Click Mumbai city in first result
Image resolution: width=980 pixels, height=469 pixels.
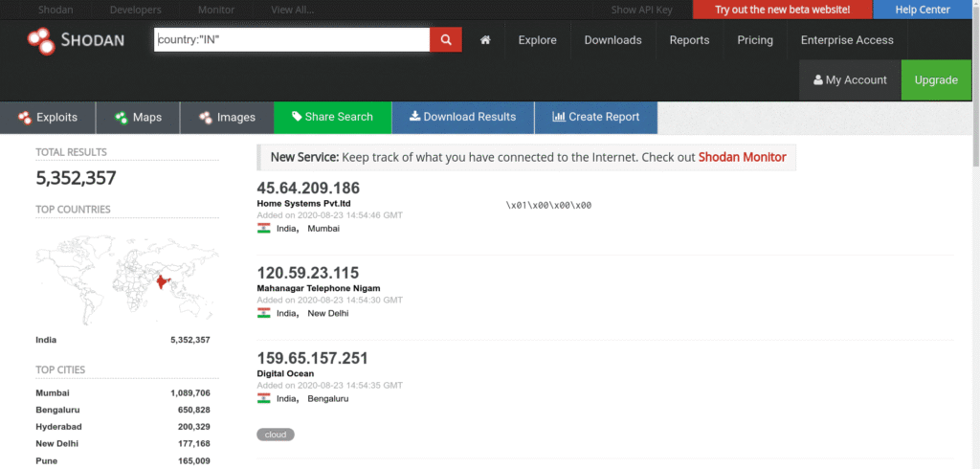(x=323, y=228)
